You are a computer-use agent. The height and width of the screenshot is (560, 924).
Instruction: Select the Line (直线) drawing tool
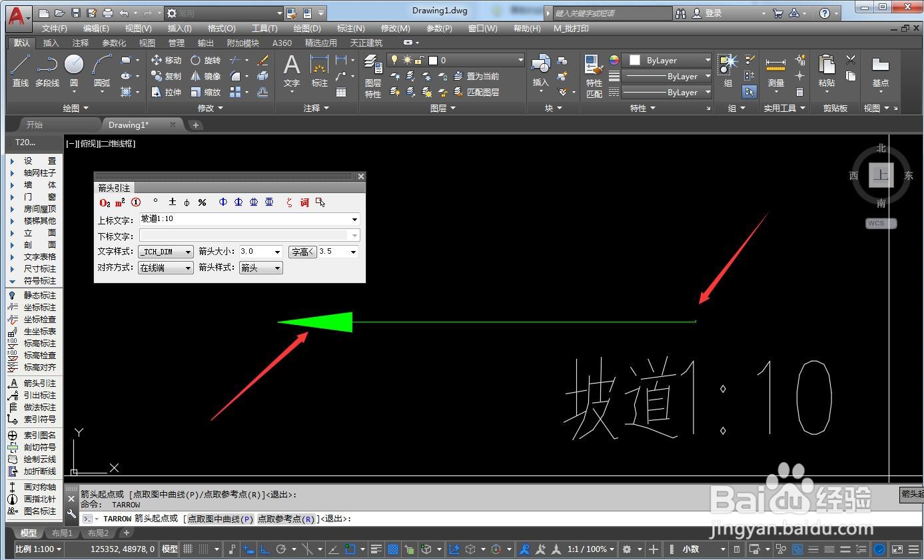click(20, 71)
